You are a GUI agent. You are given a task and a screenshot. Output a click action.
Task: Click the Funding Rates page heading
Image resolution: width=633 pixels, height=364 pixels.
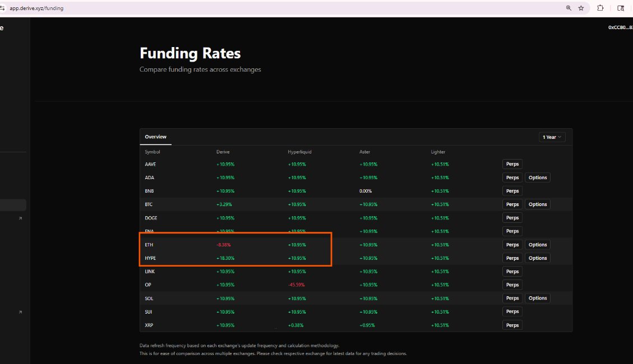click(x=190, y=53)
